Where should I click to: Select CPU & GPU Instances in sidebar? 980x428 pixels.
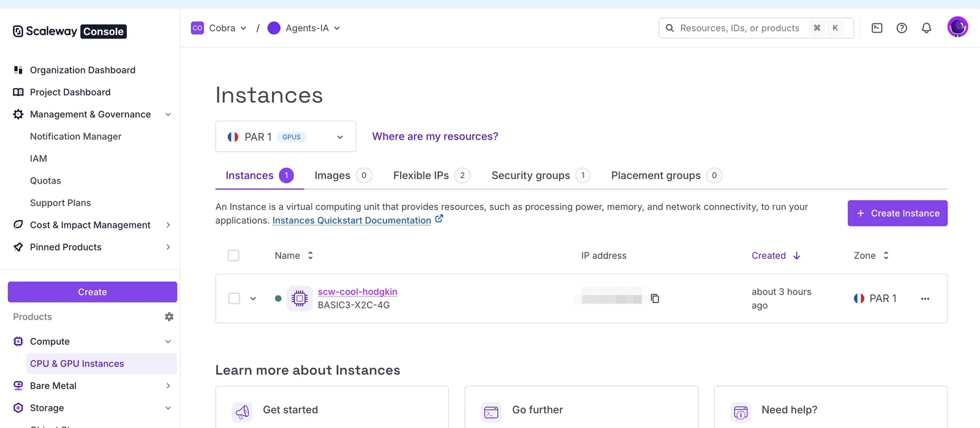[101, 364]
